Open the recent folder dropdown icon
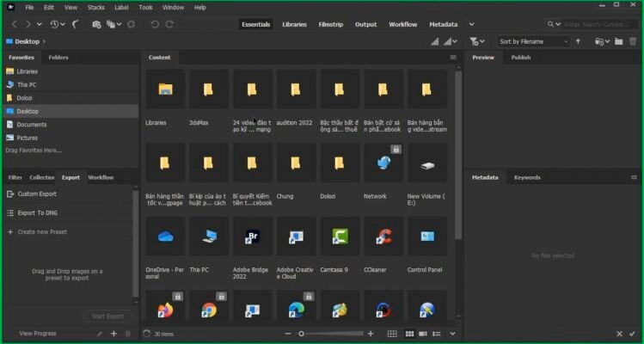The height and width of the screenshot is (344, 644). 602,41
